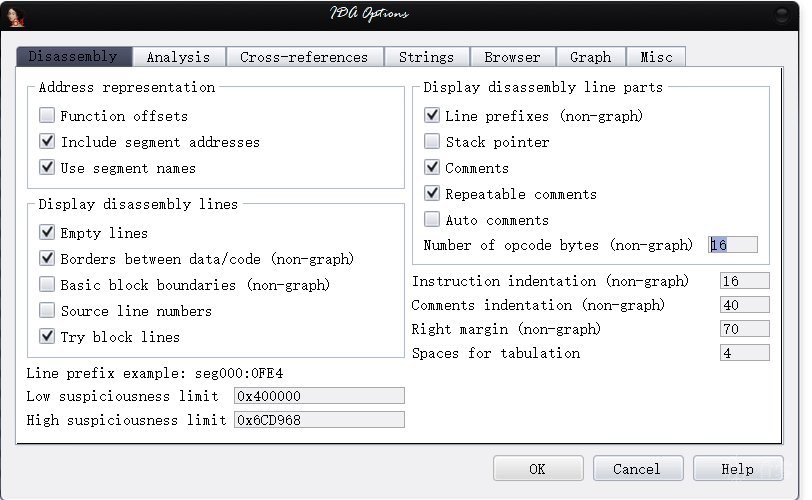Select the Strings tab

tap(426, 58)
